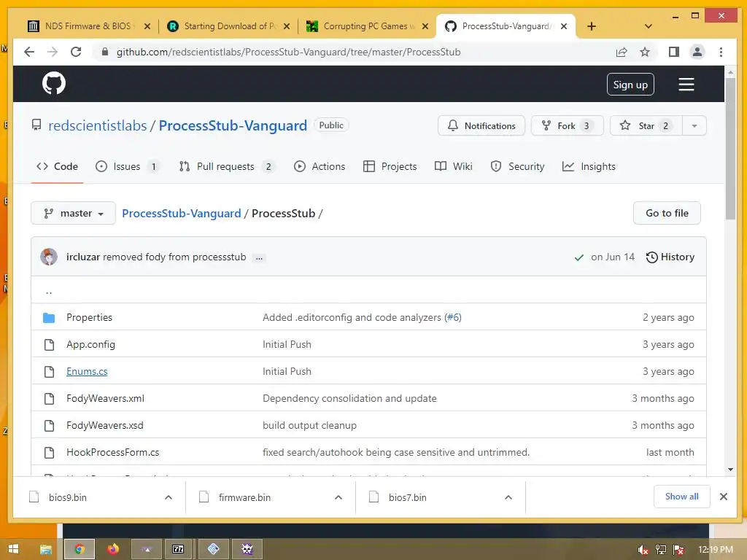Open FodyWeavers.xml file

(x=105, y=399)
